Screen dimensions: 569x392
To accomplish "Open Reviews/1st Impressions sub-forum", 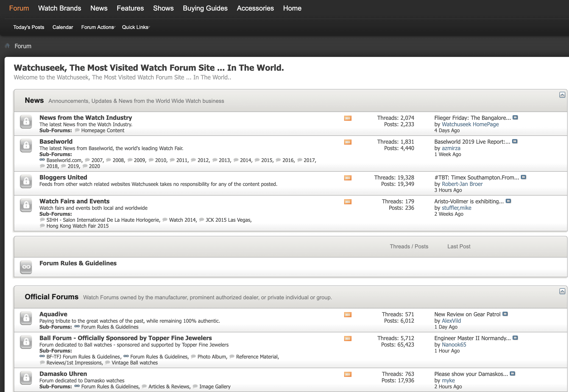I will click(74, 363).
